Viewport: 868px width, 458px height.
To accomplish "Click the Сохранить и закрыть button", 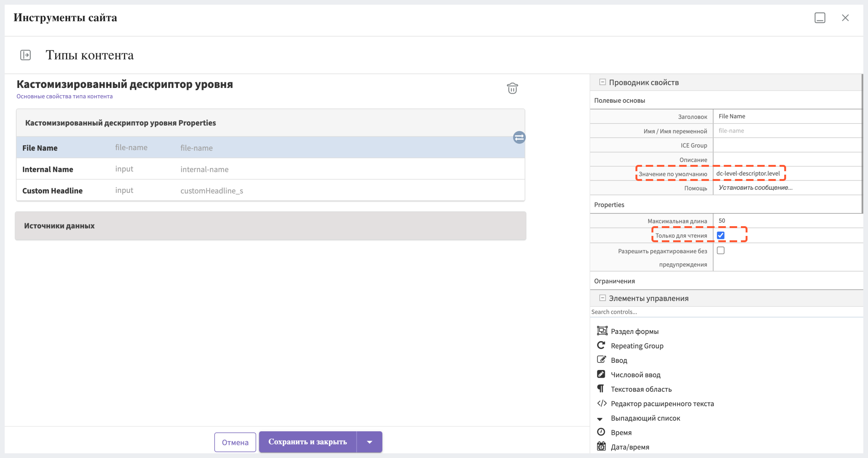I will (308, 442).
